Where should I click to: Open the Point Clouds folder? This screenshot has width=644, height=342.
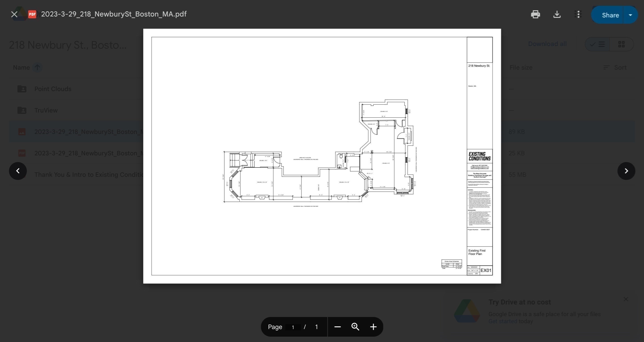click(53, 89)
